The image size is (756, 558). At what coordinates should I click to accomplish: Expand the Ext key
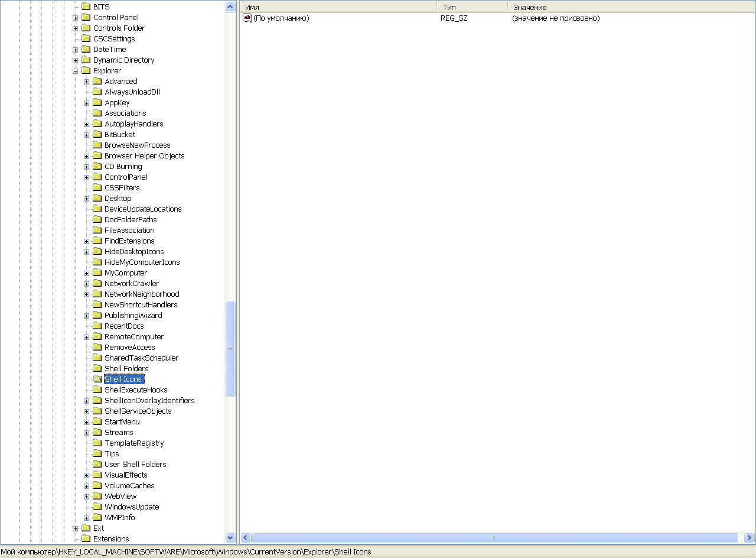click(76, 528)
